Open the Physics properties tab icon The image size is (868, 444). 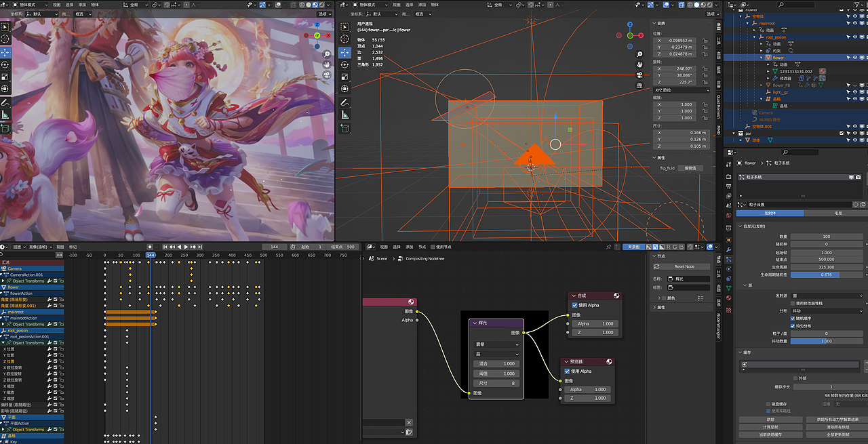coord(728,269)
